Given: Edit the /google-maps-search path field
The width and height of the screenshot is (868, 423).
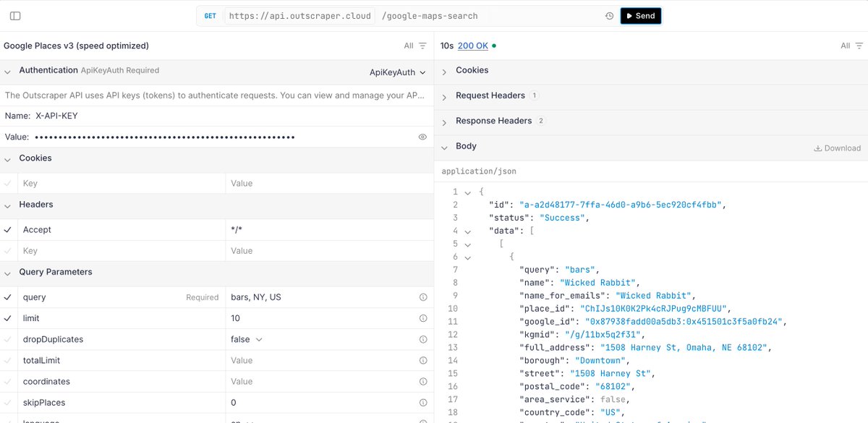Looking at the screenshot, I should 430,16.
